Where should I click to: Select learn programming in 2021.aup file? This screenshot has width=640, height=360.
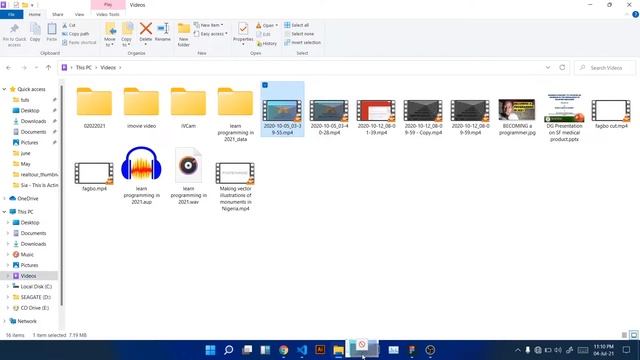(x=141, y=176)
